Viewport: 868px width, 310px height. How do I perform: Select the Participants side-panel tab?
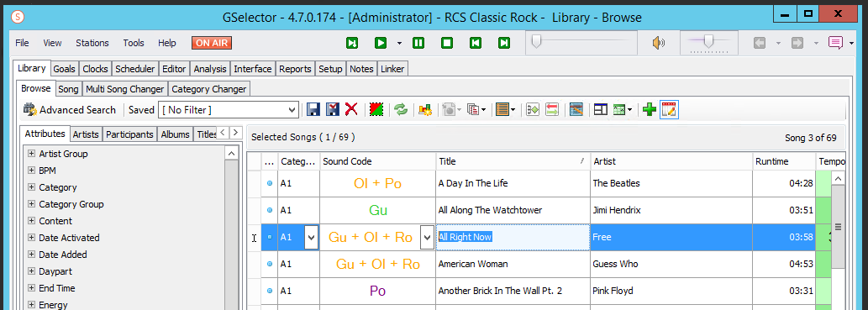[x=129, y=134]
